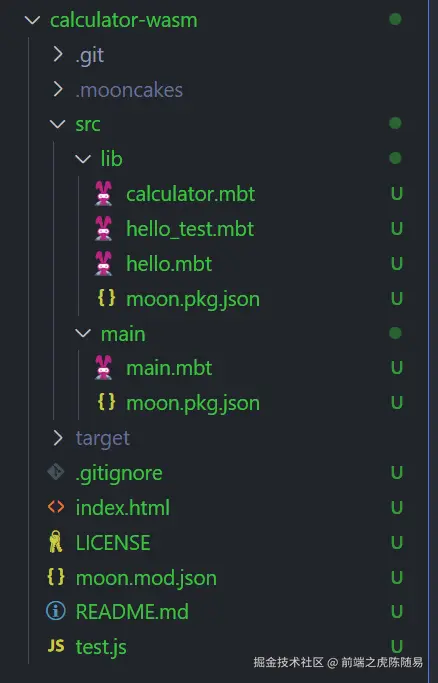Collapse the src folder
Image resolution: width=438 pixels, height=683 pixels.
point(57,125)
